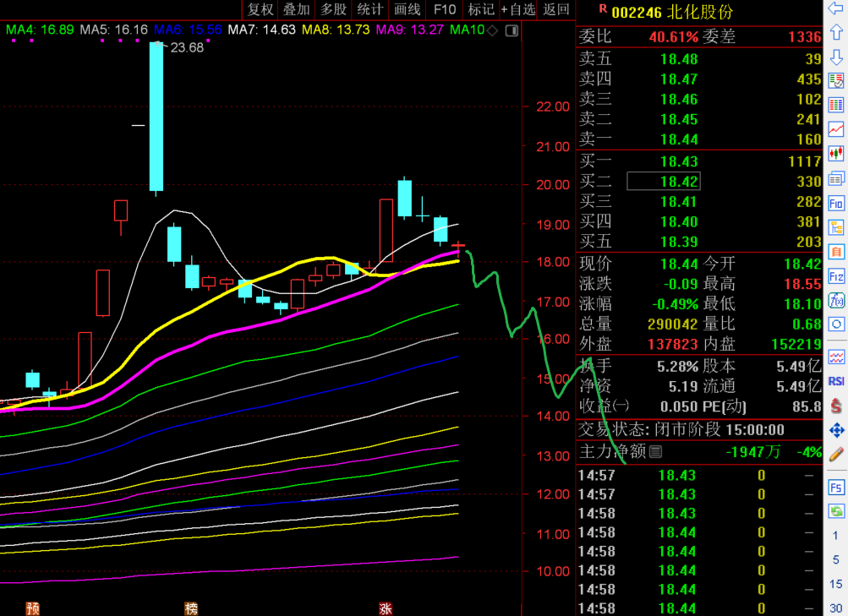
Task: Click the 卖五 price 18.48
Action: click(679, 59)
